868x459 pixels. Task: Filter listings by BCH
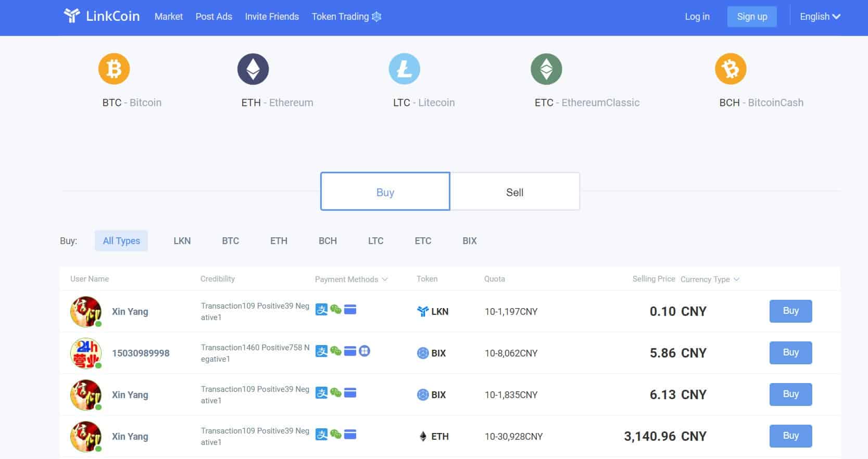coord(328,241)
